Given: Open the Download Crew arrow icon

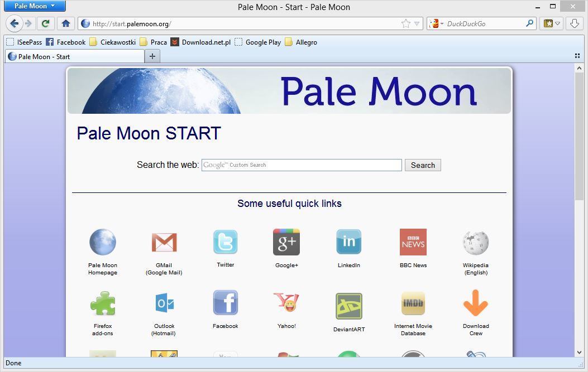Looking at the screenshot, I should click(476, 303).
